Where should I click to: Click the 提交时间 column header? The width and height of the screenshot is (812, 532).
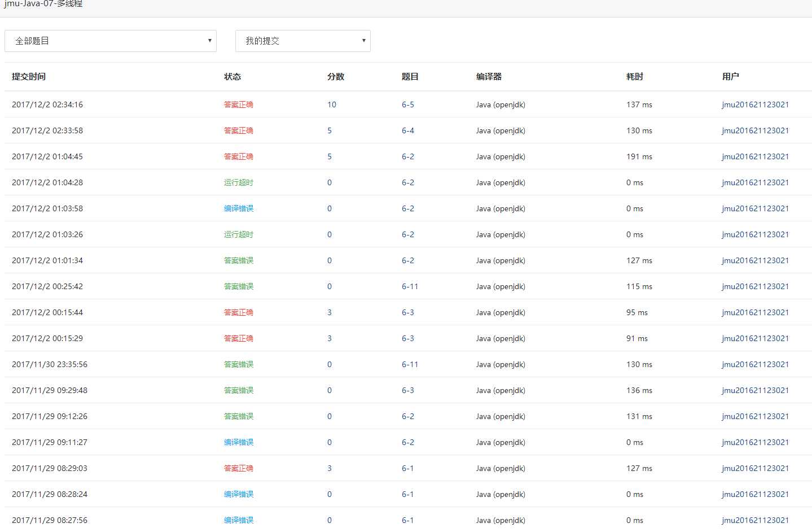pyautogui.click(x=29, y=76)
